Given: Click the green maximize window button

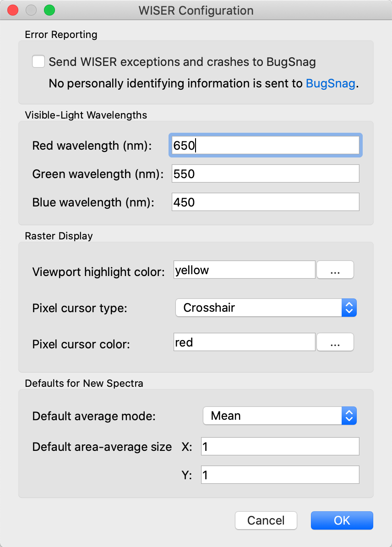Looking at the screenshot, I should click(x=49, y=10).
